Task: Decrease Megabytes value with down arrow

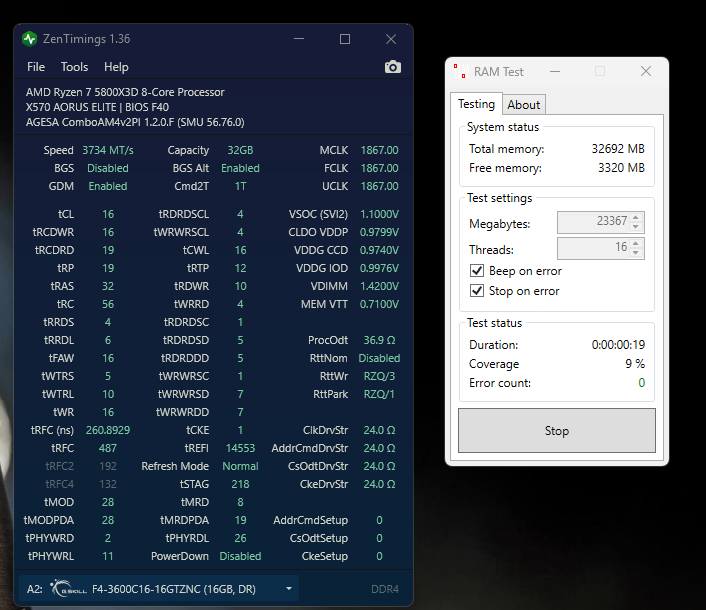Action: tap(636, 227)
